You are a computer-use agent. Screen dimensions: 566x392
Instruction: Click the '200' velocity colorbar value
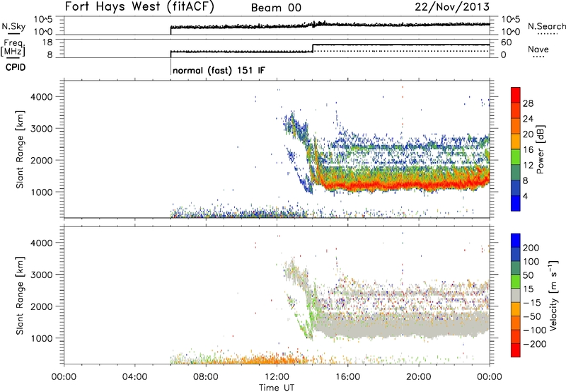tap(531, 248)
